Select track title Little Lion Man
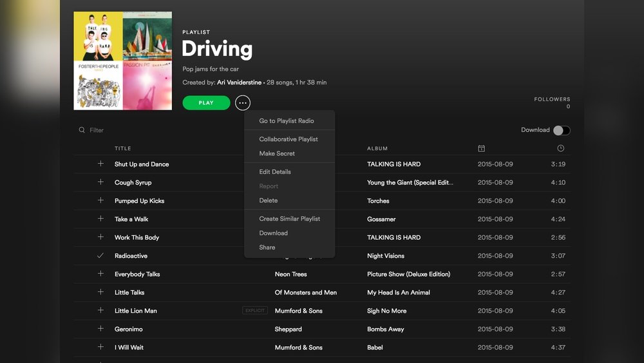Screen dimensions: 644x363 coord(135,311)
